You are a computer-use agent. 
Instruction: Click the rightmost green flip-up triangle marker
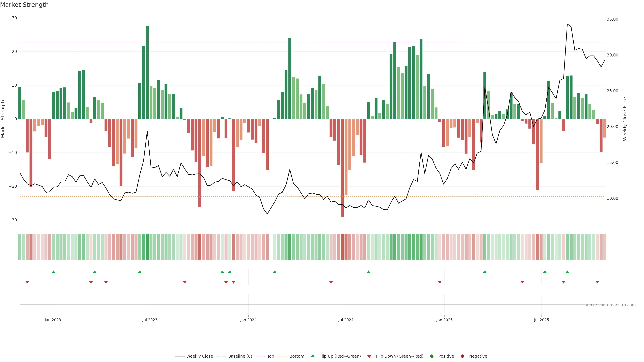tap(567, 272)
